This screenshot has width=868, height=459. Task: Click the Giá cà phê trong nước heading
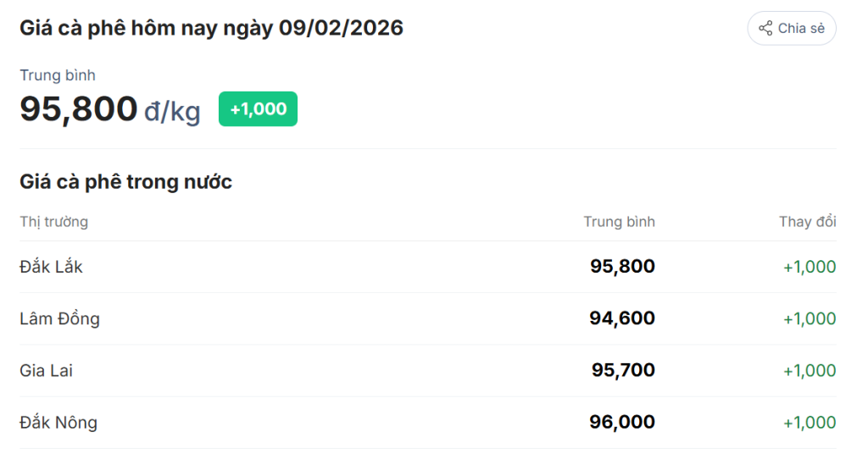click(125, 181)
